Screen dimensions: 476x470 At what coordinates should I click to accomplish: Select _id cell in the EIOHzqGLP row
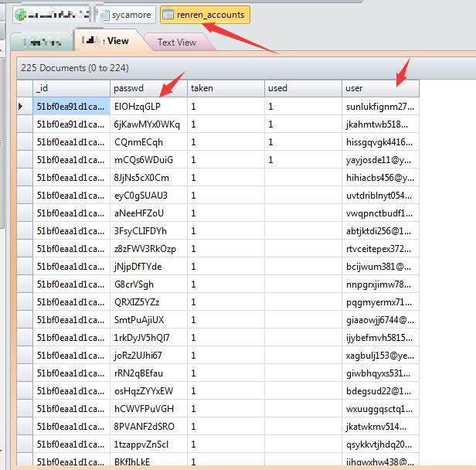pos(71,106)
